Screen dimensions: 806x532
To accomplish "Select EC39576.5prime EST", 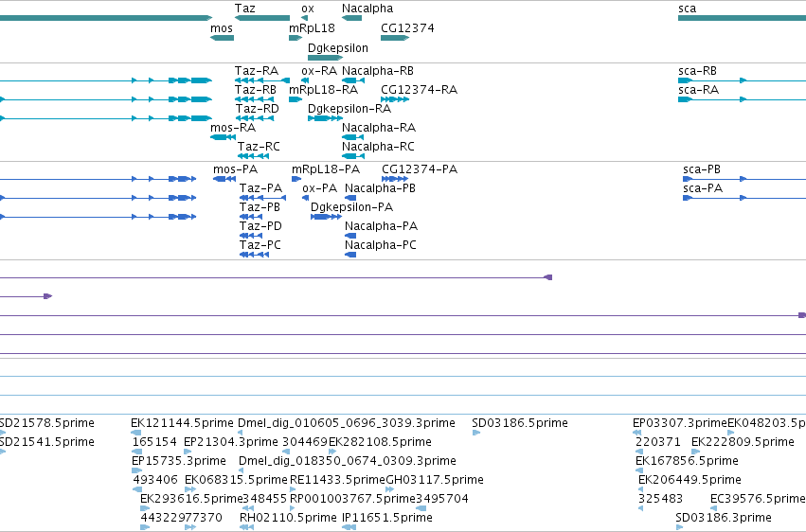I will tap(714, 508).
